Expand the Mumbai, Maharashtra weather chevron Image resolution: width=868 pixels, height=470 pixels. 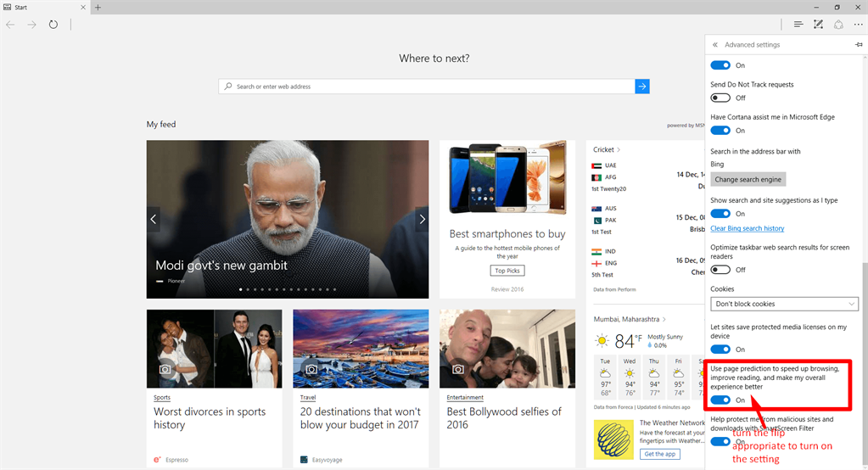tap(664, 320)
